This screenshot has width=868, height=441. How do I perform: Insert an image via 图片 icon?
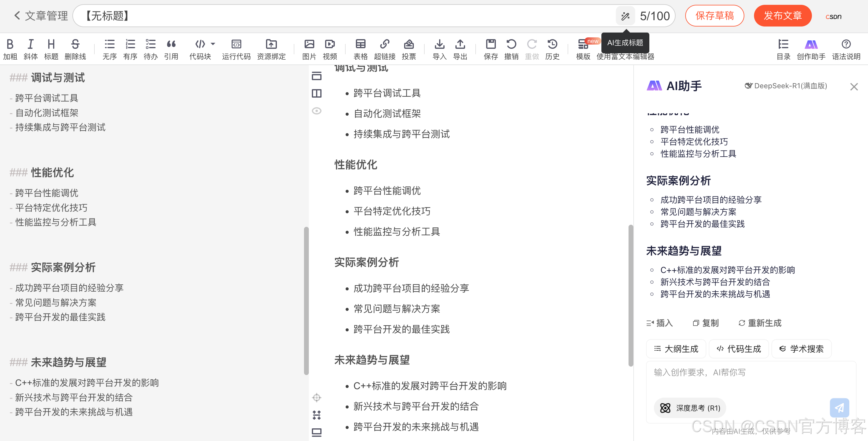click(x=309, y=45)
